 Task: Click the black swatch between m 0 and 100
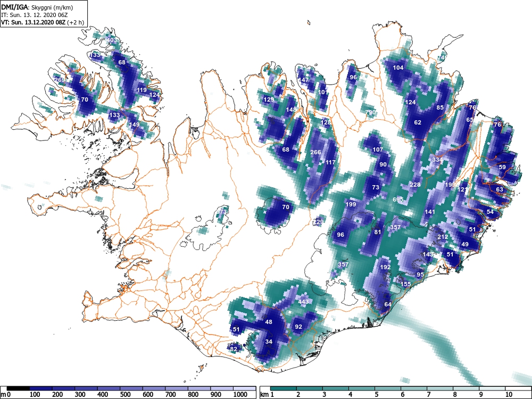(x=18, y=388)
